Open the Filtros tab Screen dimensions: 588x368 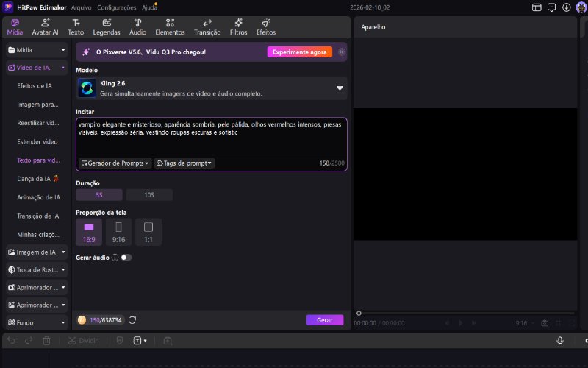pyautogui.click(x=238, y=27)
